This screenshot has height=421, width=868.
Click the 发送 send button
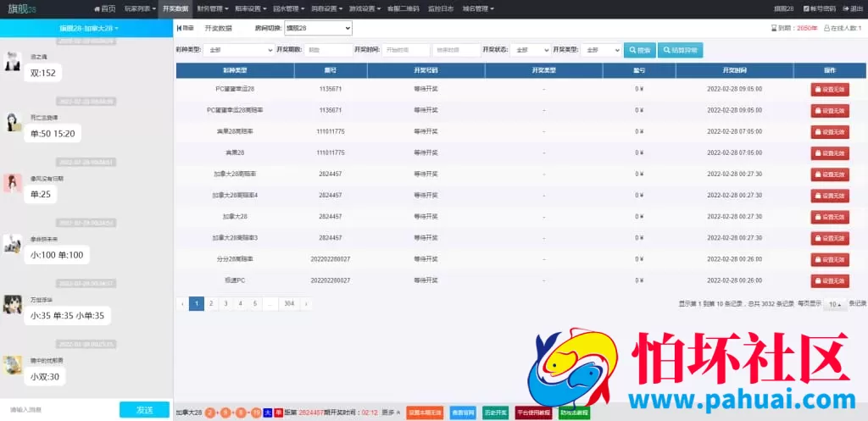(x=144, y=410)
